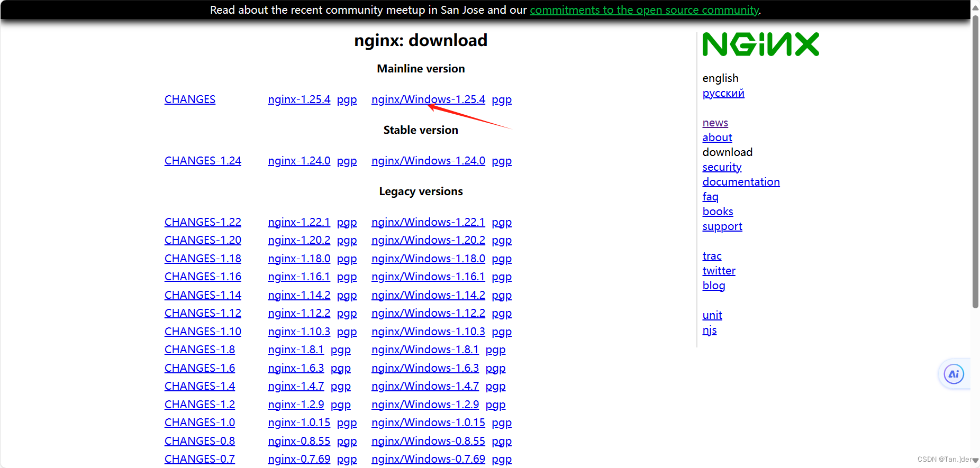
Task: Open pgp signature for nginx/Windows-1.14.2
Action: click(x=502, y=296)
